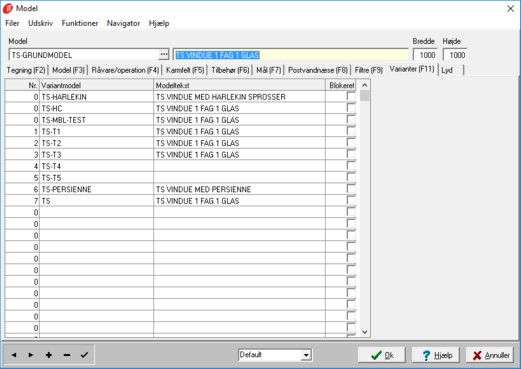Switch to Tilbehør (F6) tab
Viewport: 521px width, 369px height.
[230, 70]
